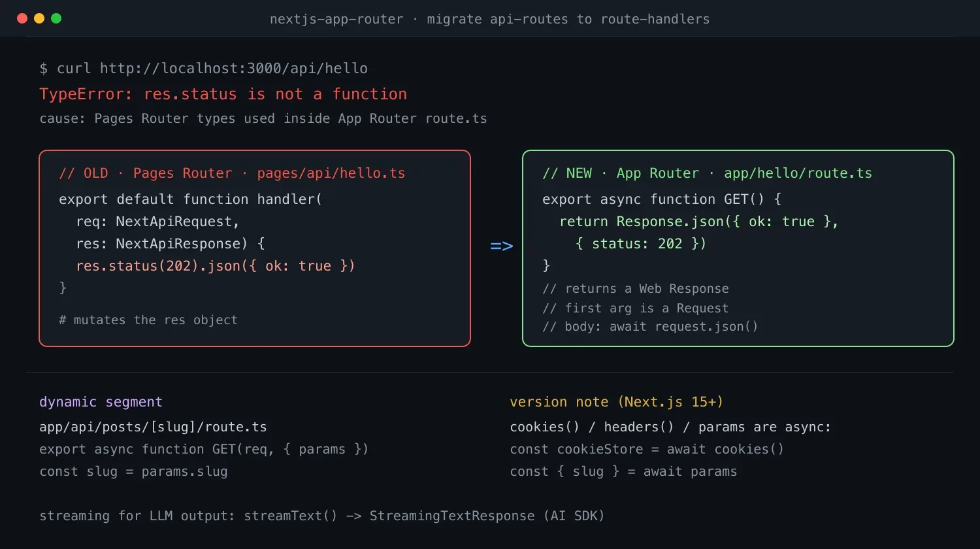
Task: Click 'res.status(202).json({ ok: true })' line
Action: (x=216, y=266)
